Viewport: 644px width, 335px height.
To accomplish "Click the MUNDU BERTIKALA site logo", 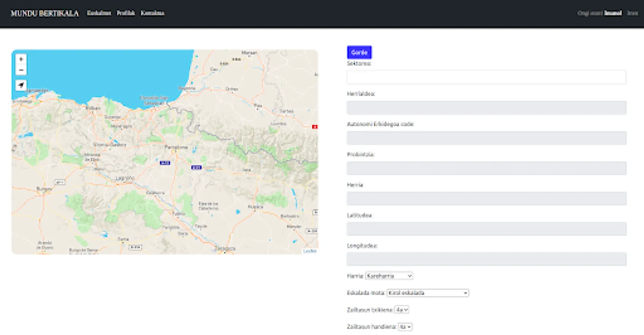I will pyautogui.click(x=45, y=13).
